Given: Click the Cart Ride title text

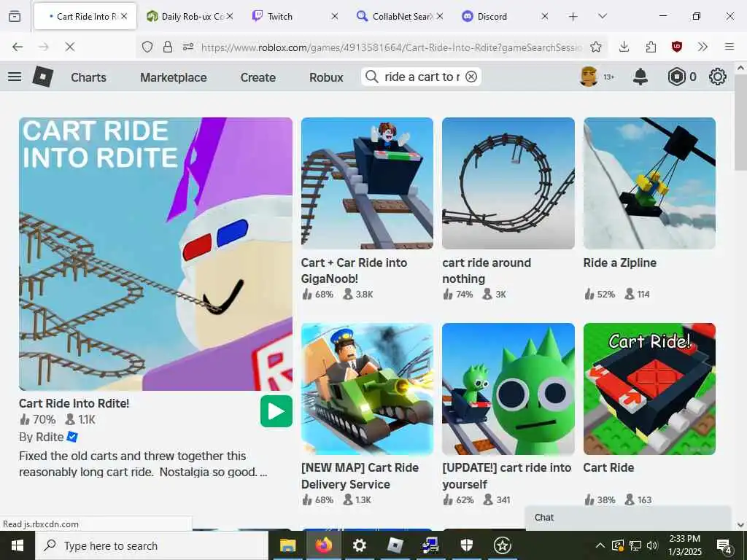Looking at the screenshot, I should (x=608, y=468).
